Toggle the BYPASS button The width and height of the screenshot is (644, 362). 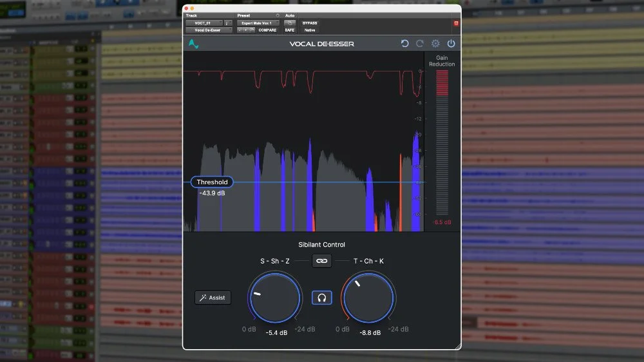pyautogui.click(x=310, y=23)
